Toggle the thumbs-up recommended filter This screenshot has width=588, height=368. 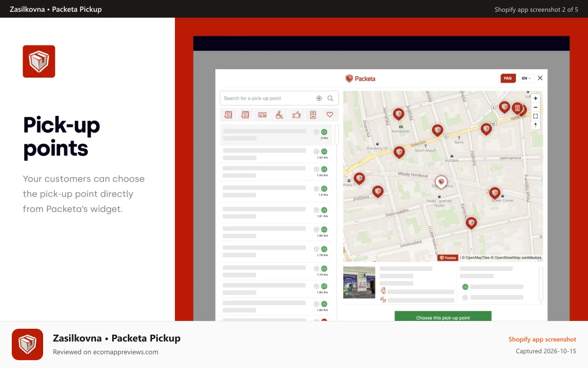296,115
